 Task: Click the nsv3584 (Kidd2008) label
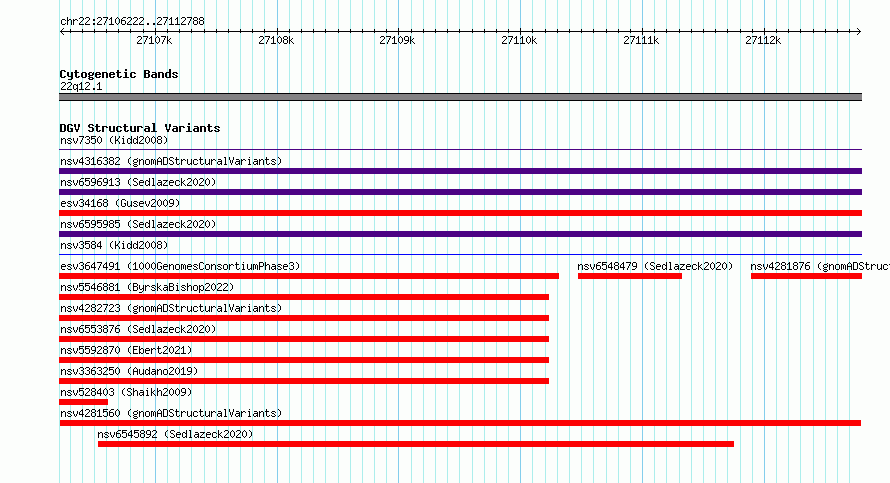click(114, 245)
